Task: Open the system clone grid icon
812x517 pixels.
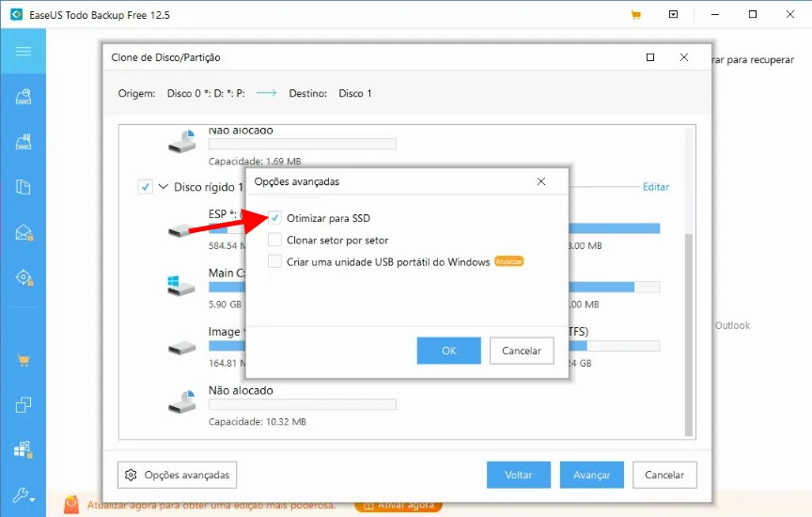Action: pyautogui.click(x=23, y=449)
